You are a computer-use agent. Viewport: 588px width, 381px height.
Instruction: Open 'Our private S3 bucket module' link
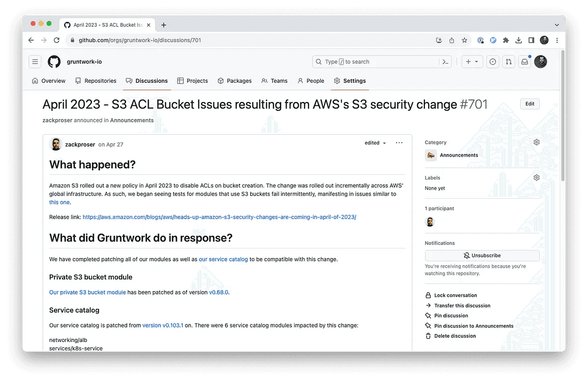pos(87,292)
